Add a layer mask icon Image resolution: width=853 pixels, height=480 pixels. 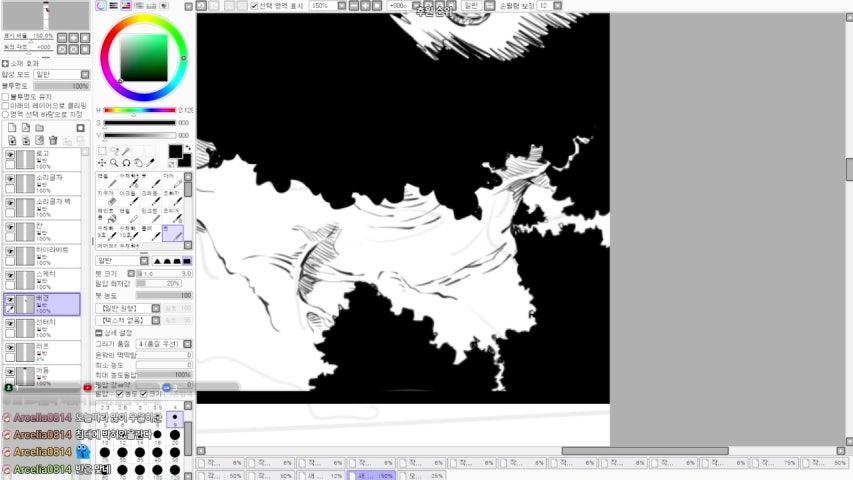(81, 128)
